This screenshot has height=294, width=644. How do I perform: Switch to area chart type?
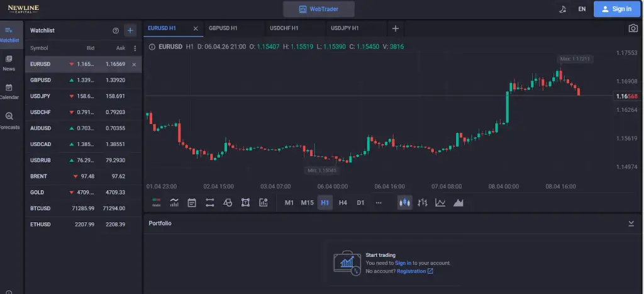(458, 203)
